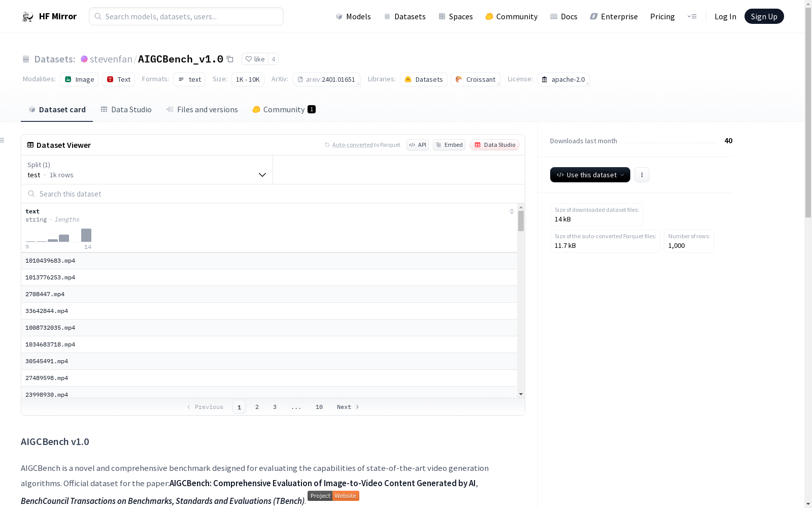Image resolution: width=812 pixels, height=508 pixels.
Task: Select row 2708447.mp4
Action: coord(269,294)
